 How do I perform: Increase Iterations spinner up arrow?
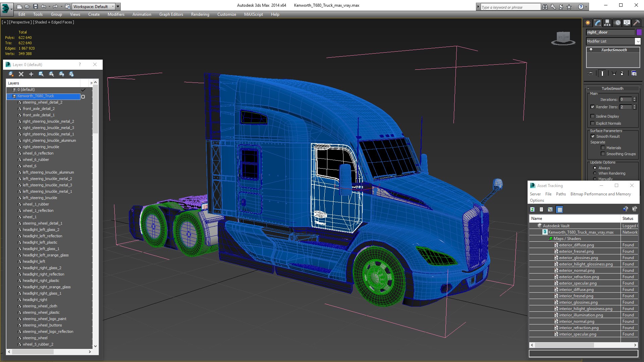pos(634,98)
